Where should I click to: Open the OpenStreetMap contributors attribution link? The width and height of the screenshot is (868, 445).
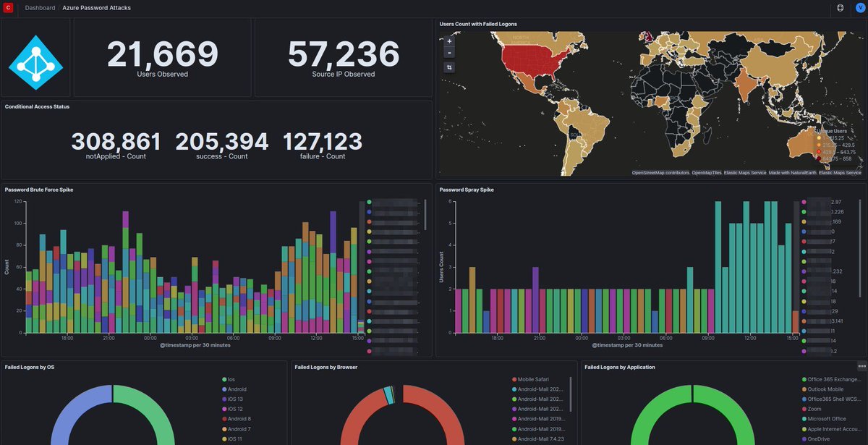point(660,173)
